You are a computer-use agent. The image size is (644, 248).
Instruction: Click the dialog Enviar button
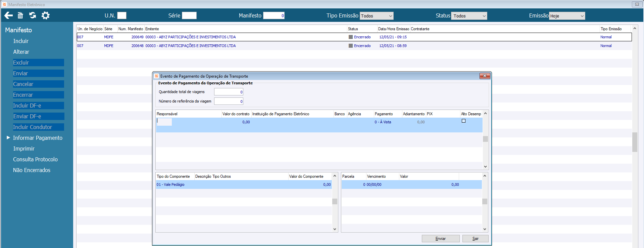tap(441, 239)
